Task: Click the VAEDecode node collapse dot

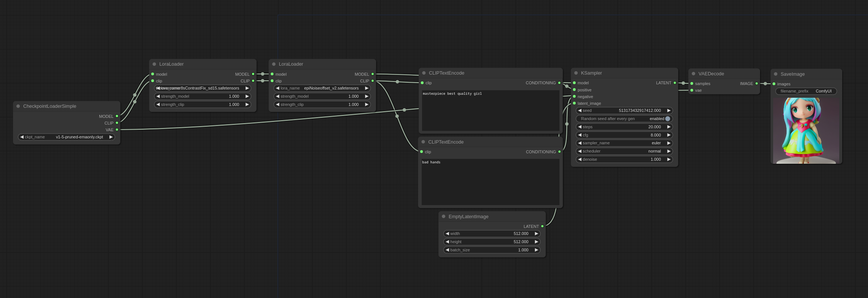Action: point(694,74)
